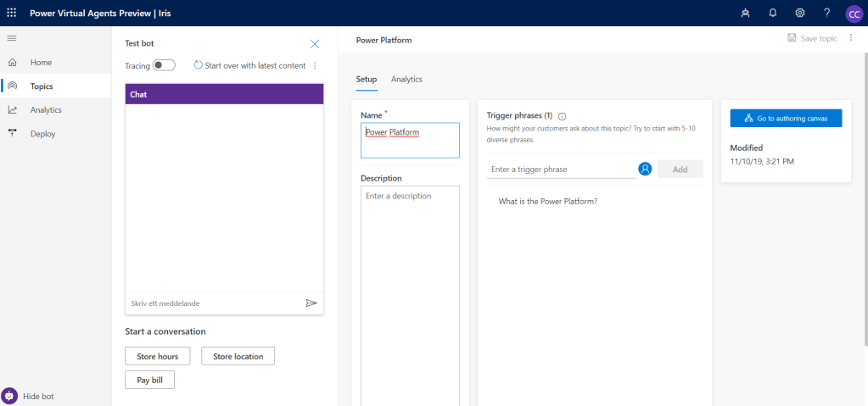The image size is (868, 406).
Task: Open the settings gear icon
Action: pyautogui.click(x=799, y=13)
